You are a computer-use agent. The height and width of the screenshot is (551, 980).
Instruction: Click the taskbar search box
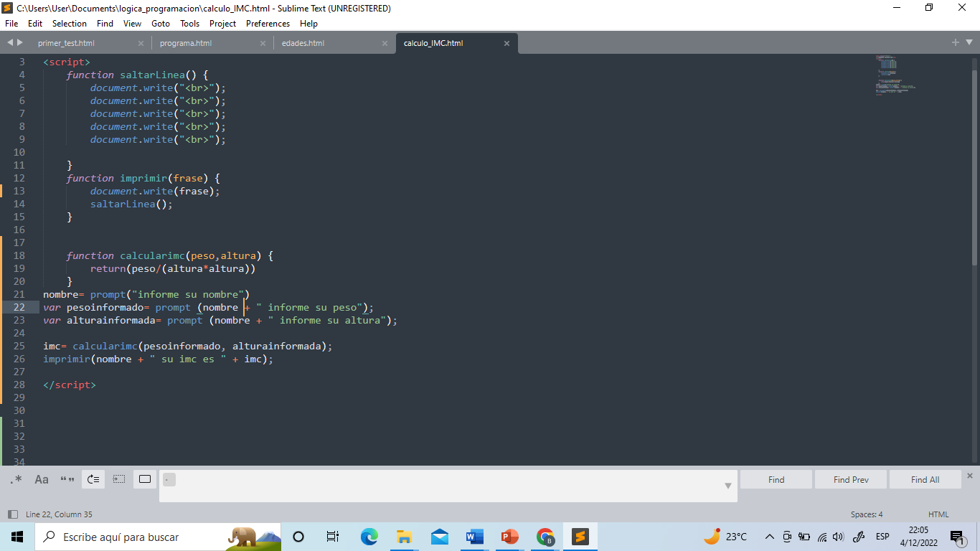158,537
